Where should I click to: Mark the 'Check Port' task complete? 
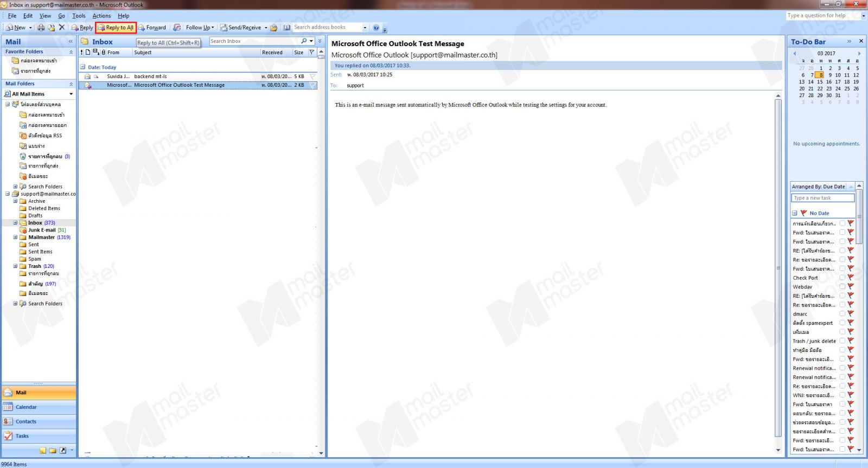[x=843, y=278]
